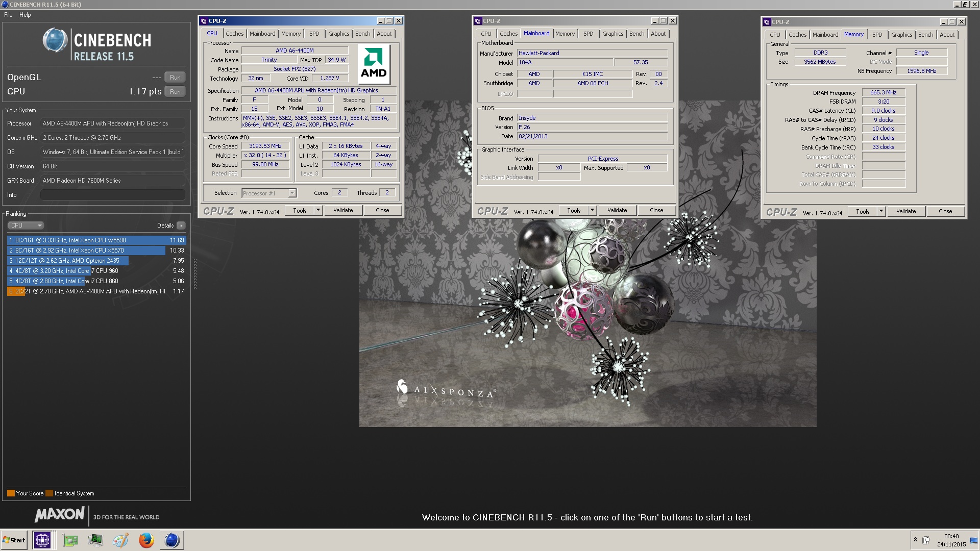Open the Help menu
The width and height of the screenshot is (980, 551).
point(25,15)
